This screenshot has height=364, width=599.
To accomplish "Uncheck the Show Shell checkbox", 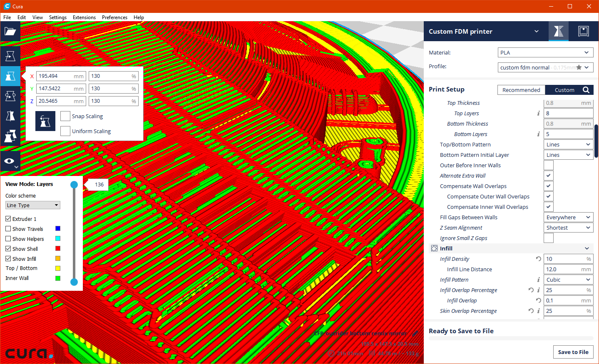I will pos(8,249).
